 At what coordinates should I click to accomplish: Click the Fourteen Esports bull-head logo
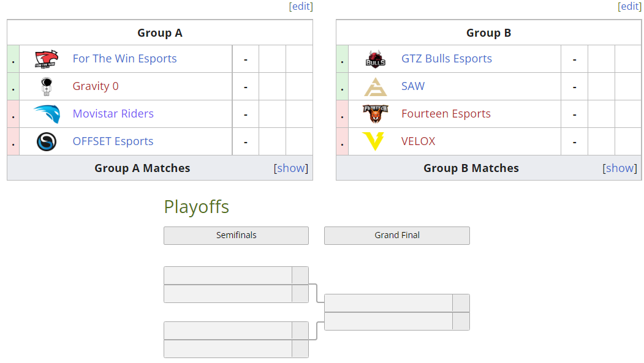pyautogui.click(x=375, y=113)
